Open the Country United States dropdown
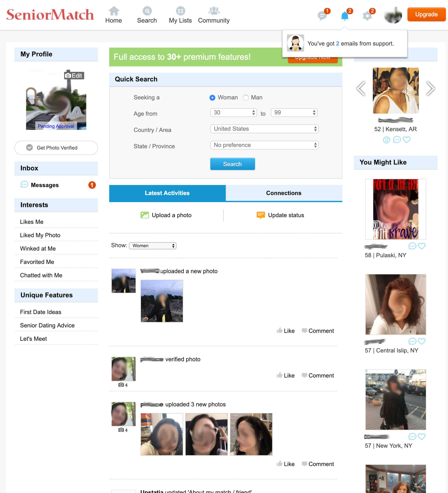Screen dimensions: 448x493 click(264, 129)
